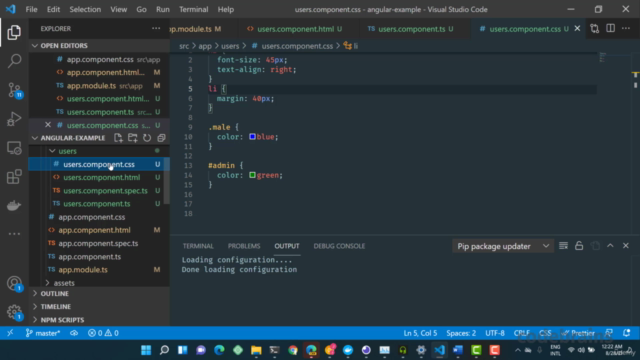The height and width of the screenshot is (360, 640).
Task: Open the File menu
Action: 31,9
